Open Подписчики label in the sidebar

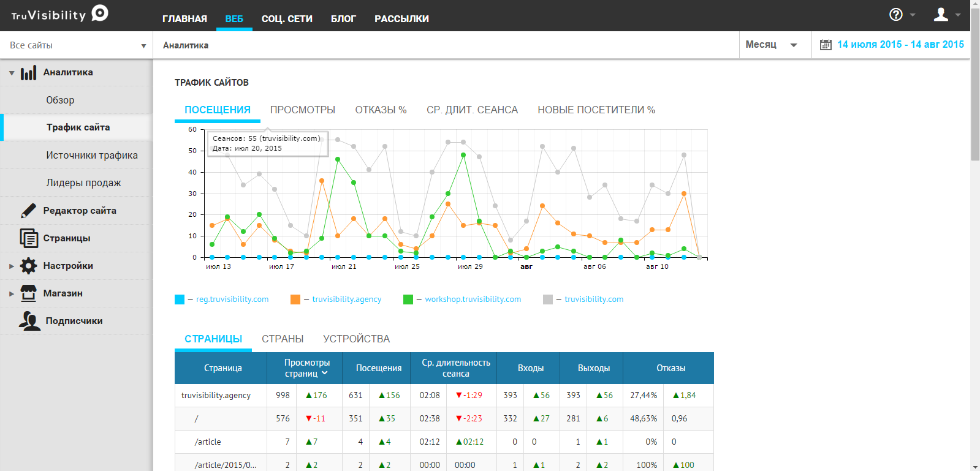click(74, 321)
